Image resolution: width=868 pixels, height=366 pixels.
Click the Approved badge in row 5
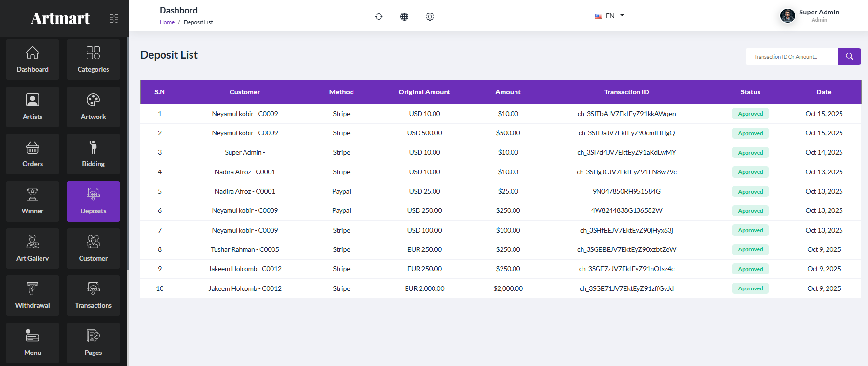(x=750, y=191)
